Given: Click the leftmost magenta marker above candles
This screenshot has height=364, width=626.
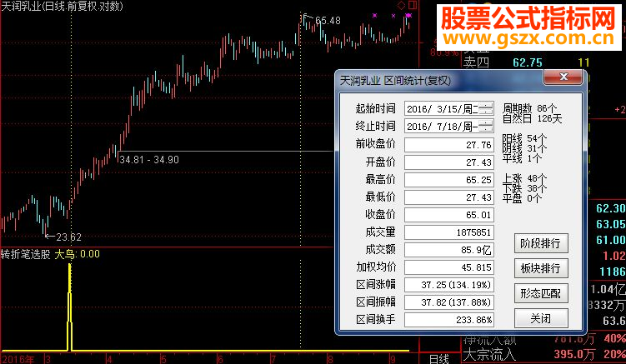Looking at the screenshot, I should tap(374, 16).
